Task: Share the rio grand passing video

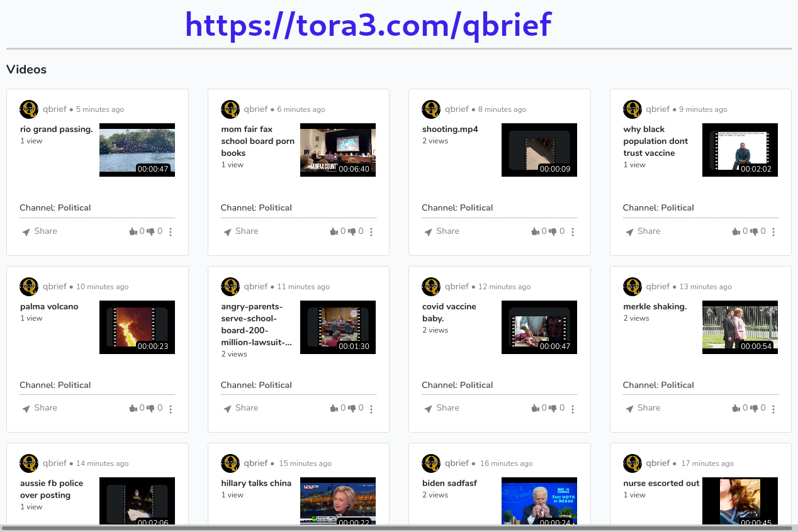Action: pyautogui.click(x=39, y=231)
